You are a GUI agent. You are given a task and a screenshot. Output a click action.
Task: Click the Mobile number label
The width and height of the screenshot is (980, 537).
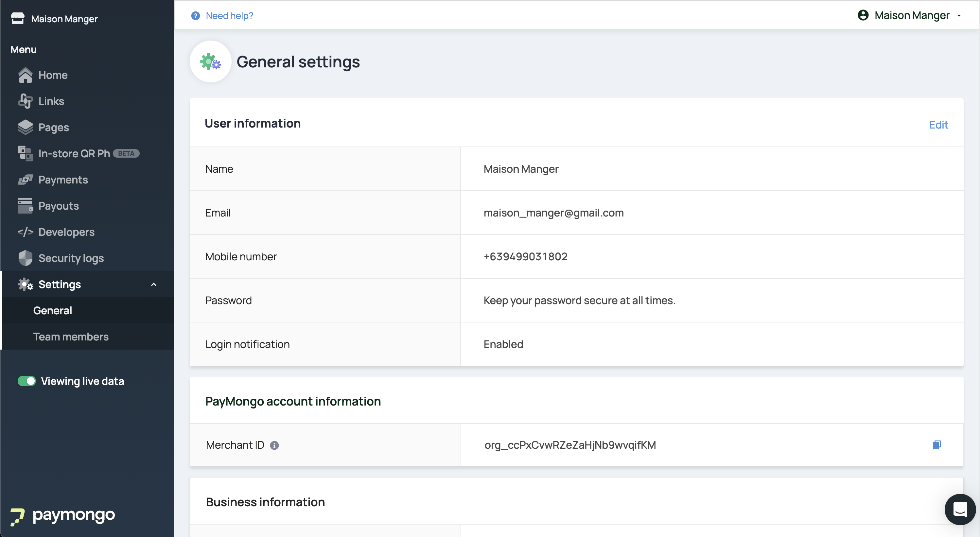pyautogui.click(x=241, y=256)
